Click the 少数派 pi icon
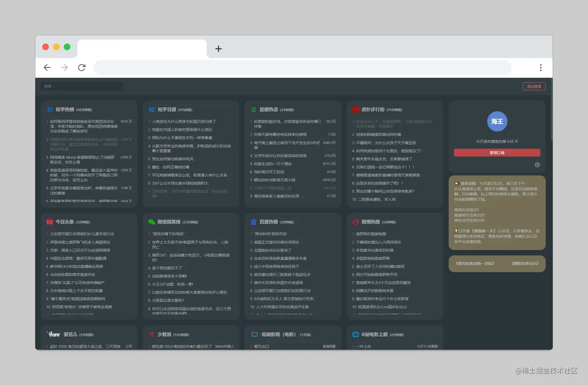588x385 pixels. (152, 334)
